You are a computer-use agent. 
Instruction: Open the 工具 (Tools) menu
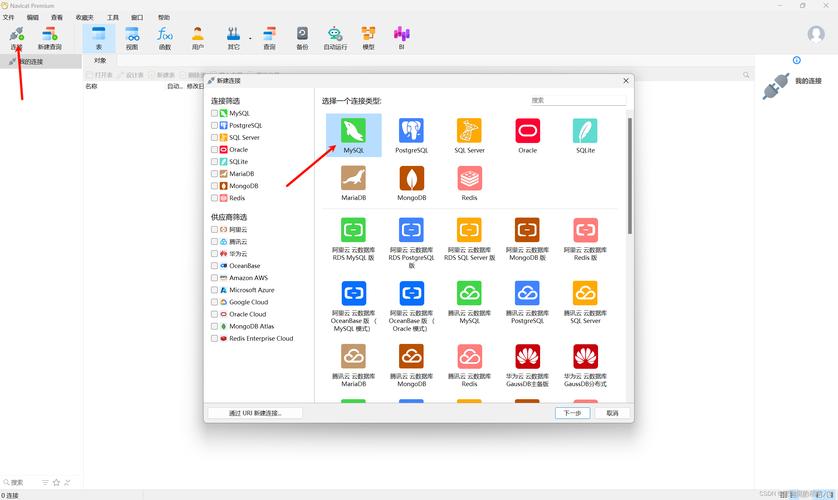coord(113,18)
